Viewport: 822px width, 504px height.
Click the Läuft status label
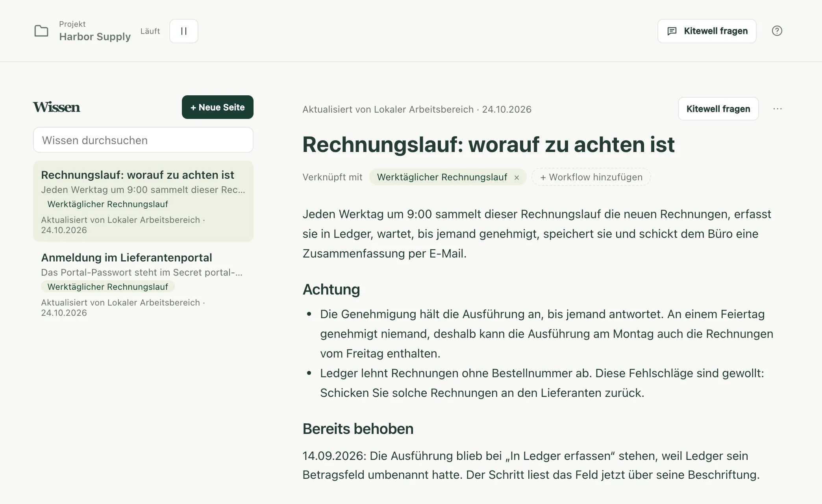pyautogui.click(x=150, y=31)
